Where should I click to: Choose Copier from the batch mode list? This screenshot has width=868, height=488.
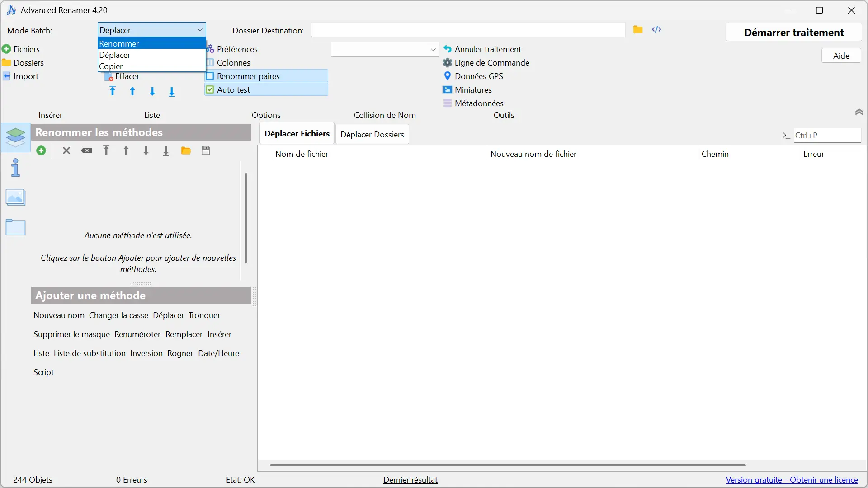152,66
